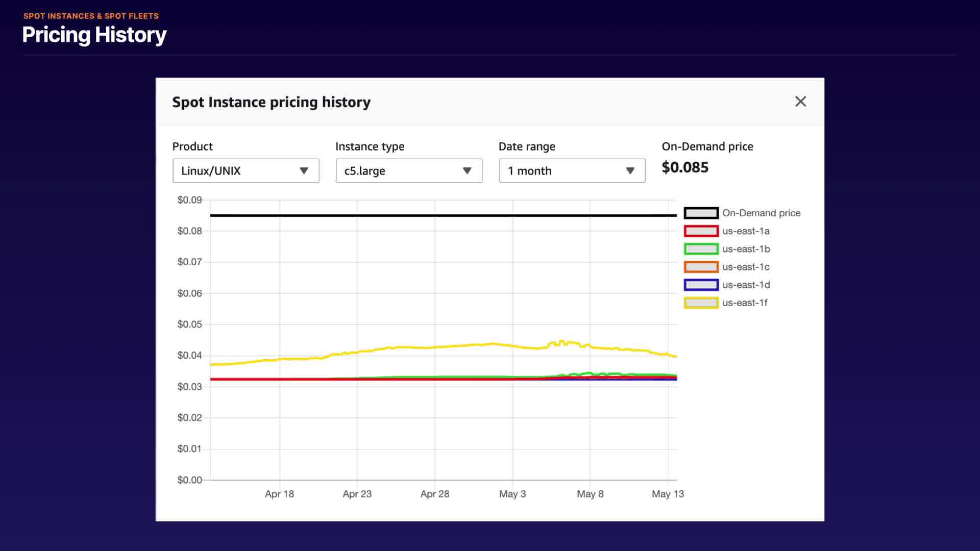Toggle the red us-east-1a legend swatch
The height and width of the screenshot is (551, 980).
[701, 231]
